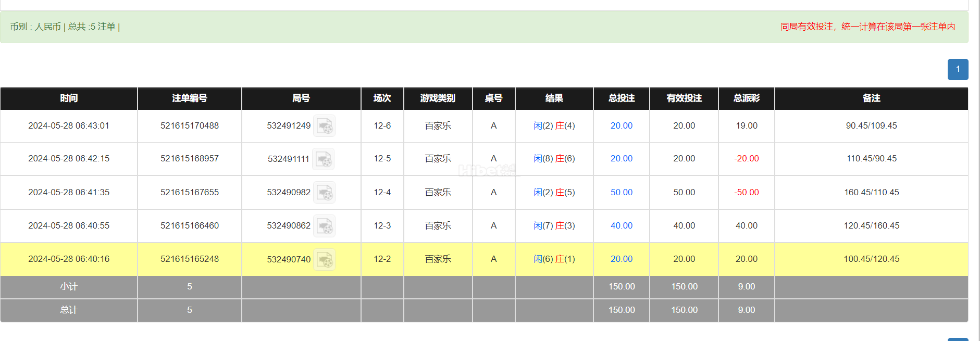Click result 闲(8) 庄(6)
The width and height of the screenshot is (980, 341).
click(x=554, y=159)
